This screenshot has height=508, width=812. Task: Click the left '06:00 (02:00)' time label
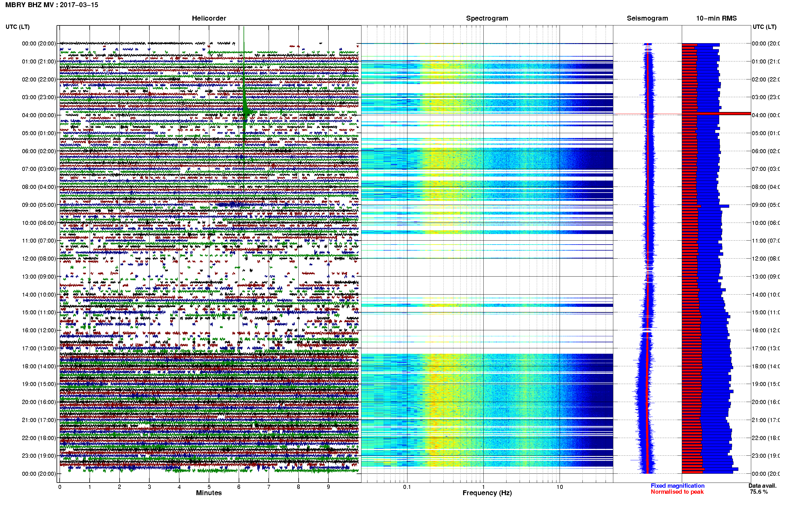click(39, 151)
